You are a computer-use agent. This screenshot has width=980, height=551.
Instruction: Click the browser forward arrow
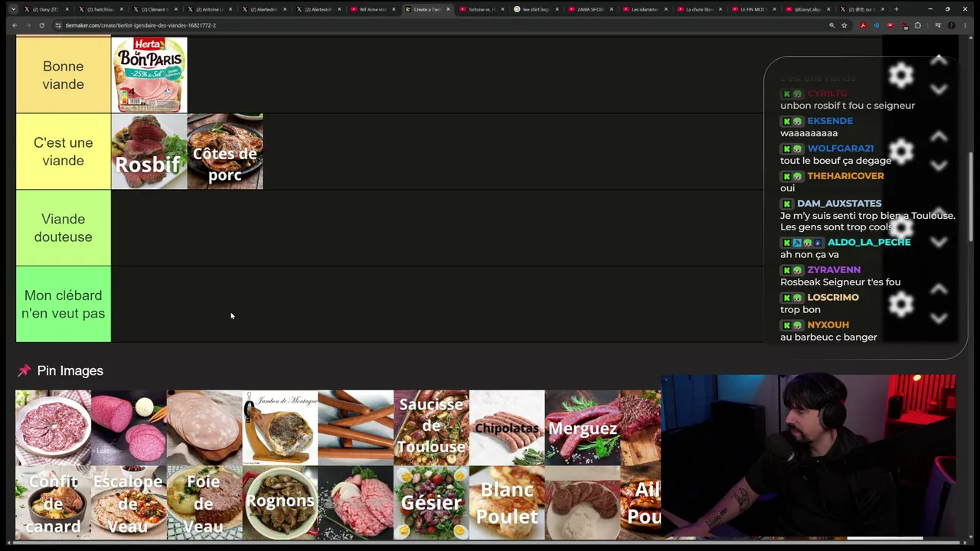click(28, 25)
